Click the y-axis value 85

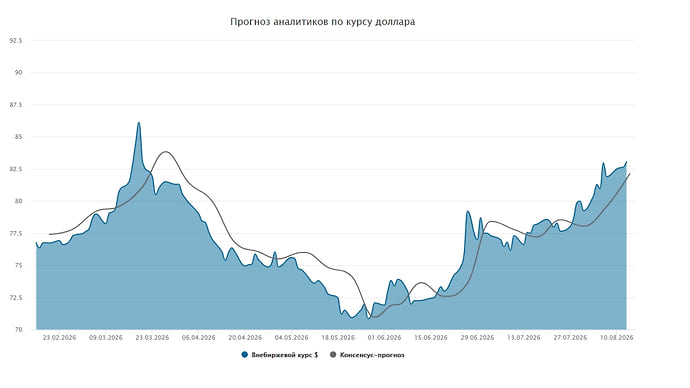pyautogui.click(x=19, y=137)
